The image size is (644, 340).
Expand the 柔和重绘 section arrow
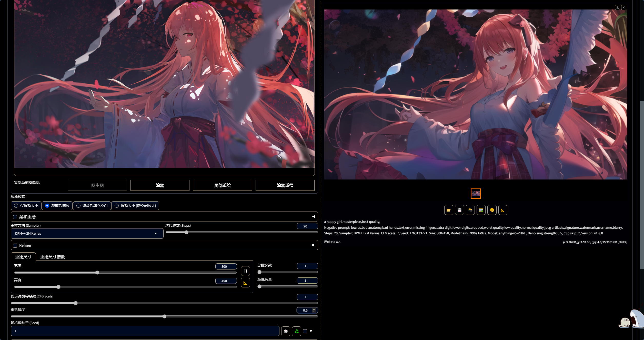tap(313, 217)
